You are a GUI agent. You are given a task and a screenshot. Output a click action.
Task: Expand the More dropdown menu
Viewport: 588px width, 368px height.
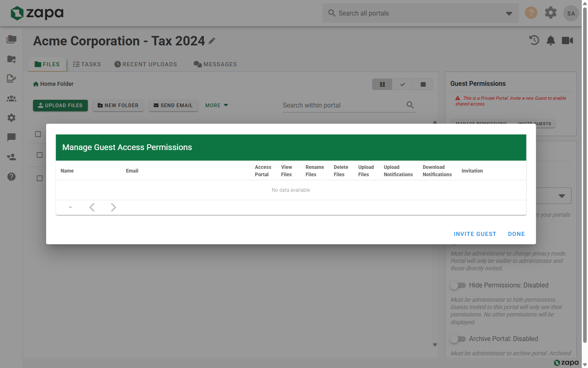217,105
